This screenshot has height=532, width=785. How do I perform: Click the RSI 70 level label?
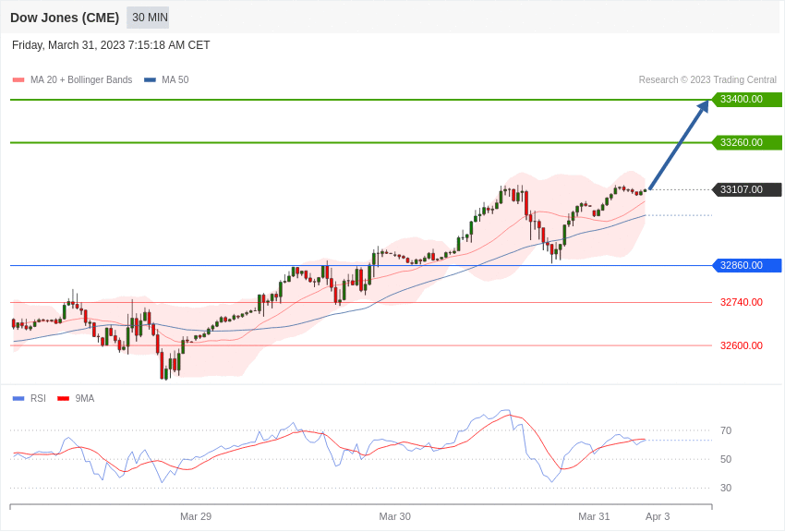pos(725,430)
